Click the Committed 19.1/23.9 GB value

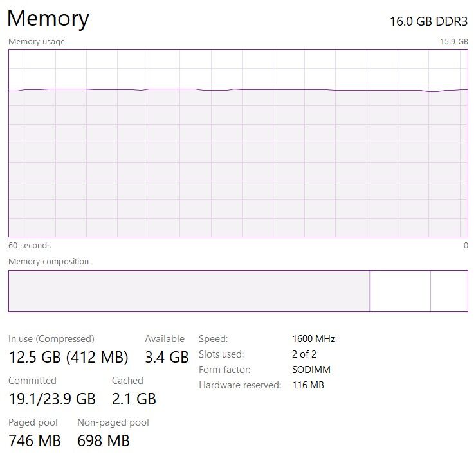click(x=52, y=399)
